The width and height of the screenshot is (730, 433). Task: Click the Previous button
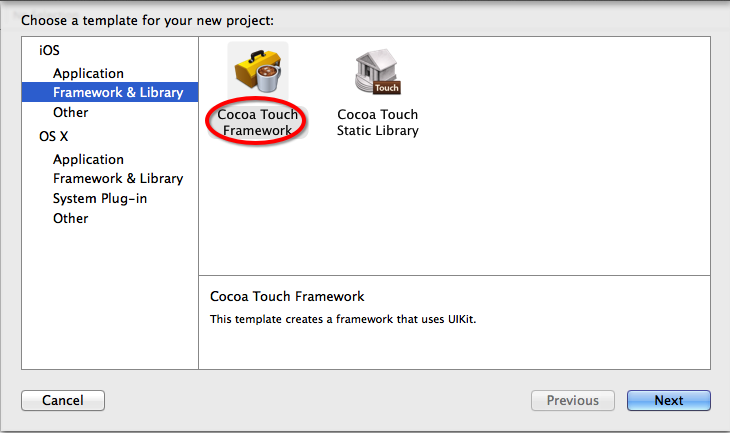coord(573,400)
